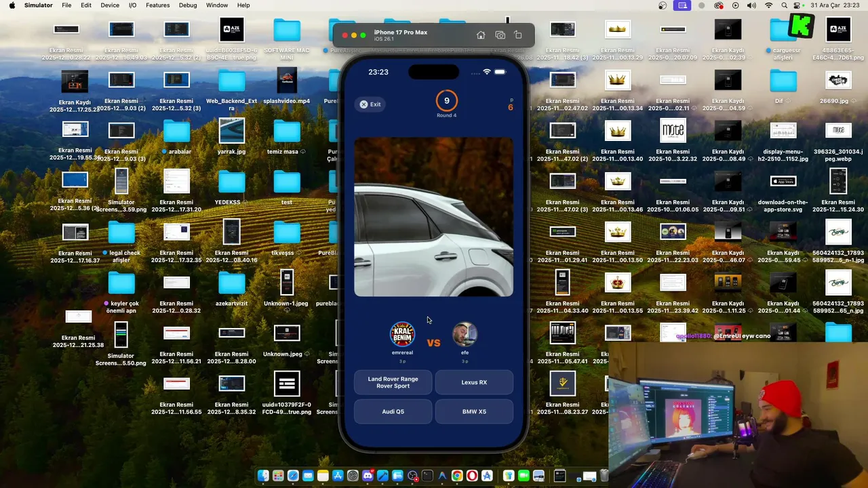
Task: Open Xcode from the Dock
Action: click(x=382, y=476)
